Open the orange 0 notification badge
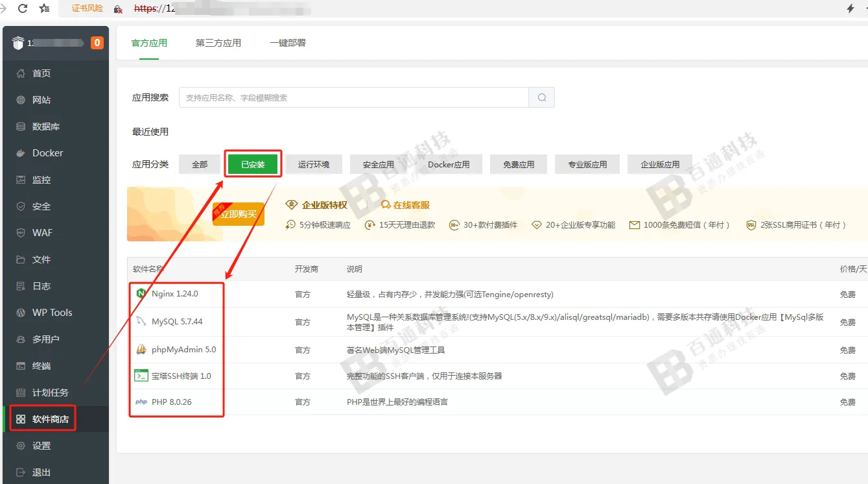The height and width of the screenshot is (484, 868). (x=97, y=43)
